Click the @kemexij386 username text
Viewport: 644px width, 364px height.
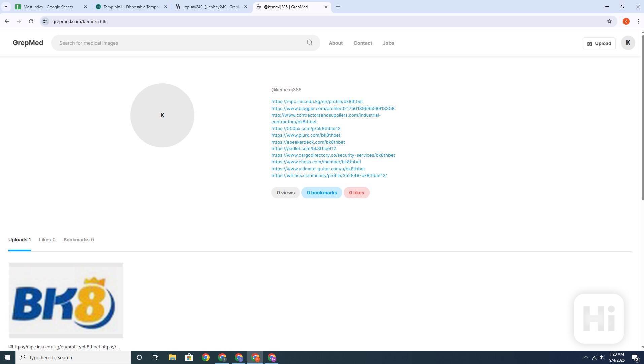point(286,90)
